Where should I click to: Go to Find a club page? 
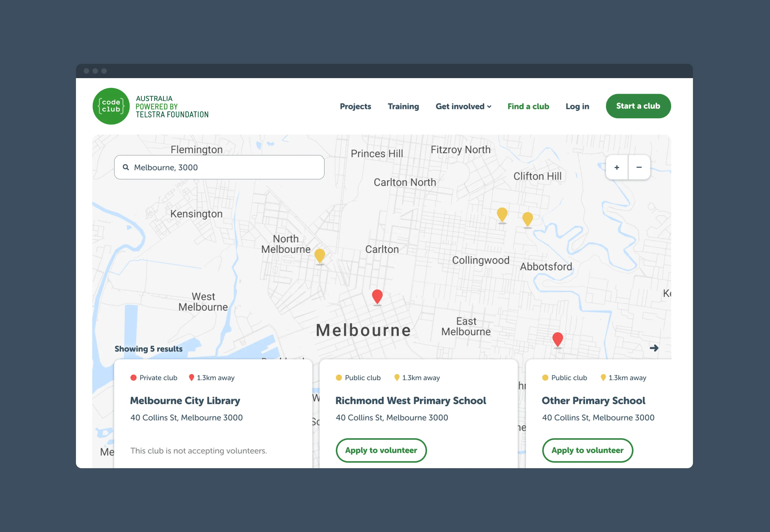[528, 106]
